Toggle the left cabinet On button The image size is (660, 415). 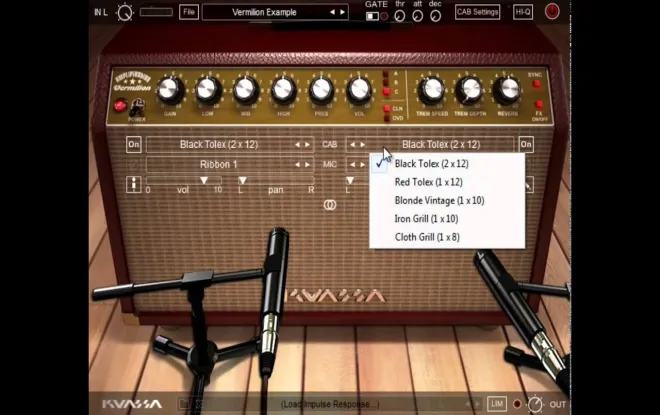click(133, 144)
